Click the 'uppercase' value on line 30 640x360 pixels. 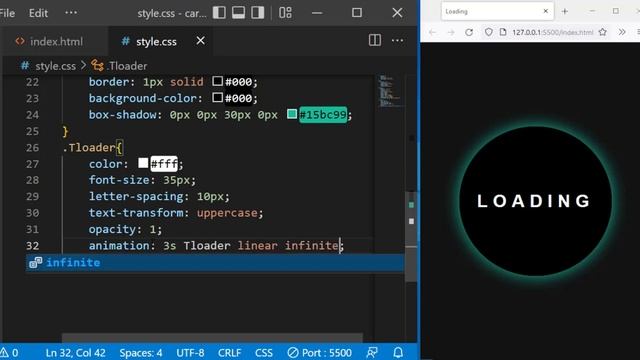click(x=227, y=213)
